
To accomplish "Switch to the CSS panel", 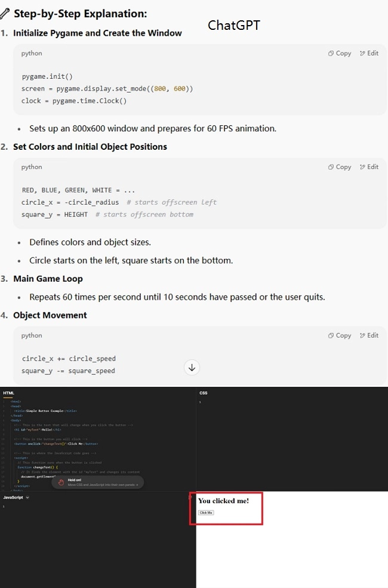I will coord(202,393).
